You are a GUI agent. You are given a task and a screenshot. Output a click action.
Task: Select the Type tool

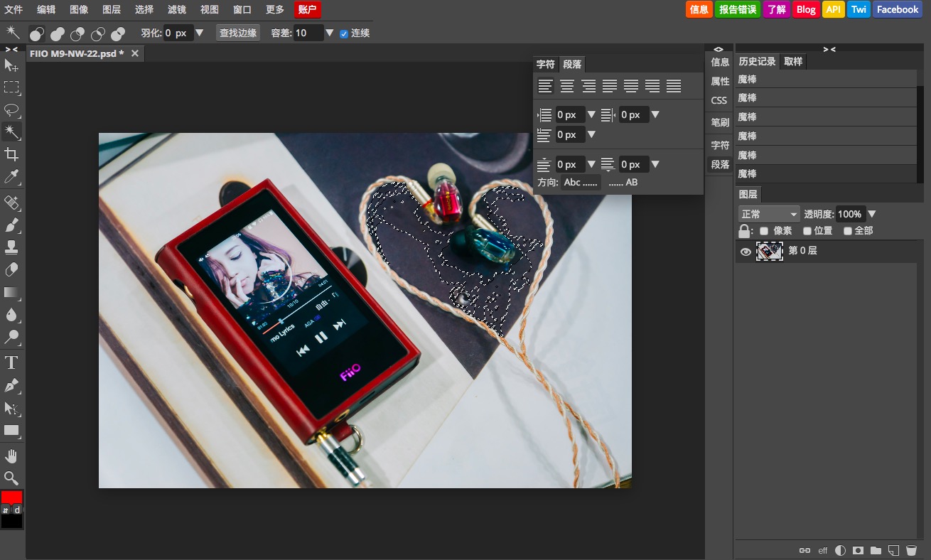[11, 363]
